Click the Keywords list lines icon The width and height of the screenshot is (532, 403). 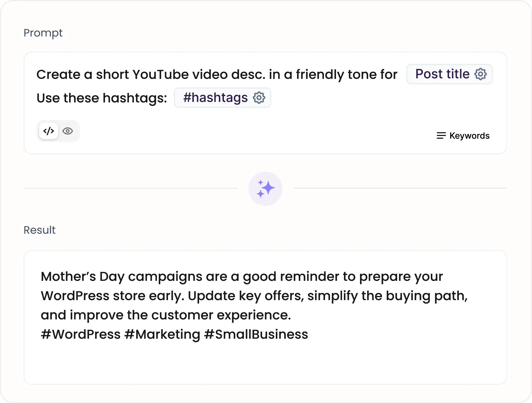[441, 136]
